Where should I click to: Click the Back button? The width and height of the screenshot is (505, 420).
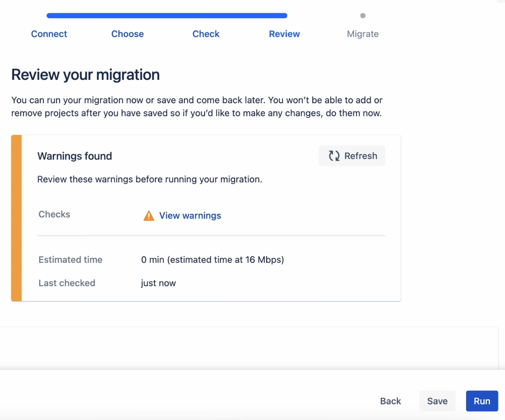[390, 401]
